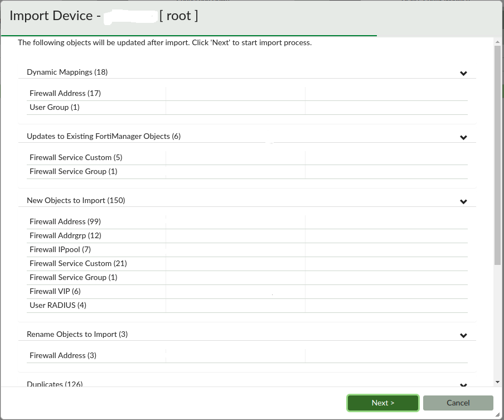Collapse the Dynamic Mappings section
The image size is (504, 420).
click(x=463, y=73)
